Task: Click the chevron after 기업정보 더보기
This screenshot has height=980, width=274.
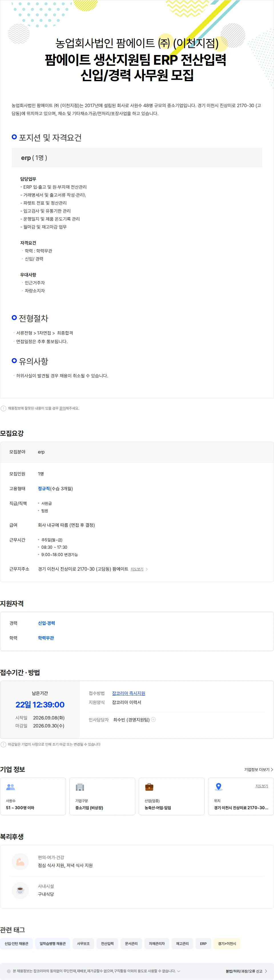Action: point(272,769)
